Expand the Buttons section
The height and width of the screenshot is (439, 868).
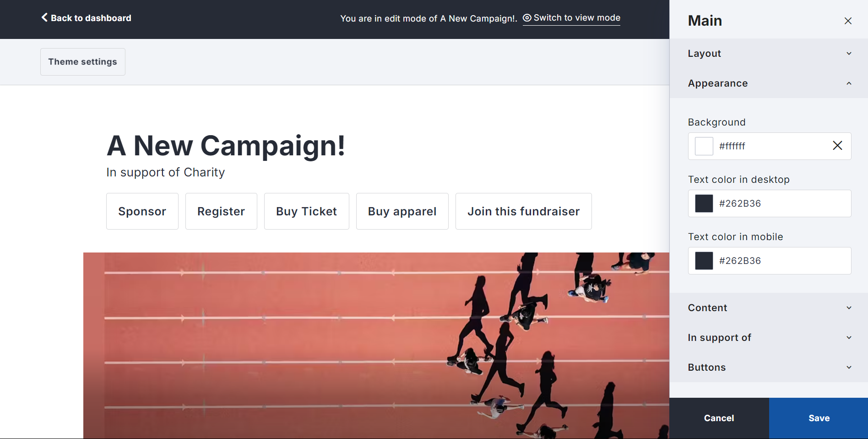pos(769,368)
